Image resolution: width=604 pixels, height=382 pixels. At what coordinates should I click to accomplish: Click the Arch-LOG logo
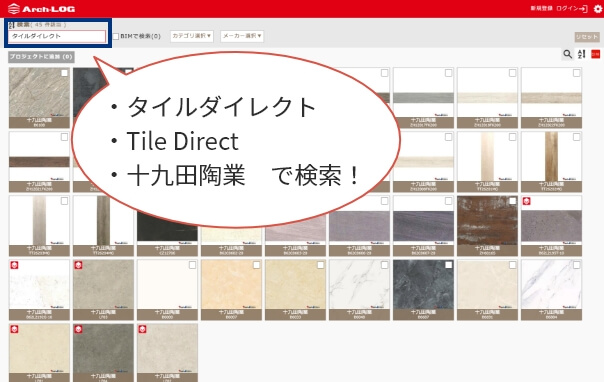[x=41, y=8]
